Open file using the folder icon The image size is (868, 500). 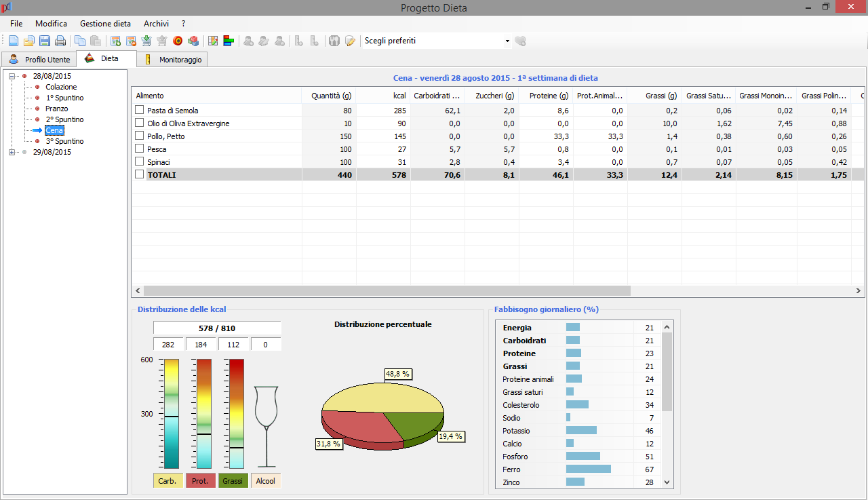pos(29,41)
